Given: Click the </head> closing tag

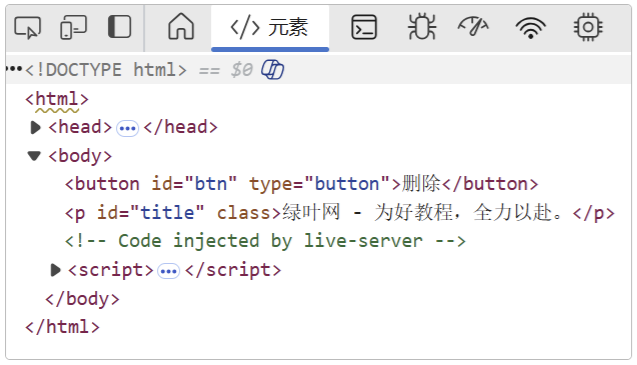Looking at the screenshot, I should 181,127.
